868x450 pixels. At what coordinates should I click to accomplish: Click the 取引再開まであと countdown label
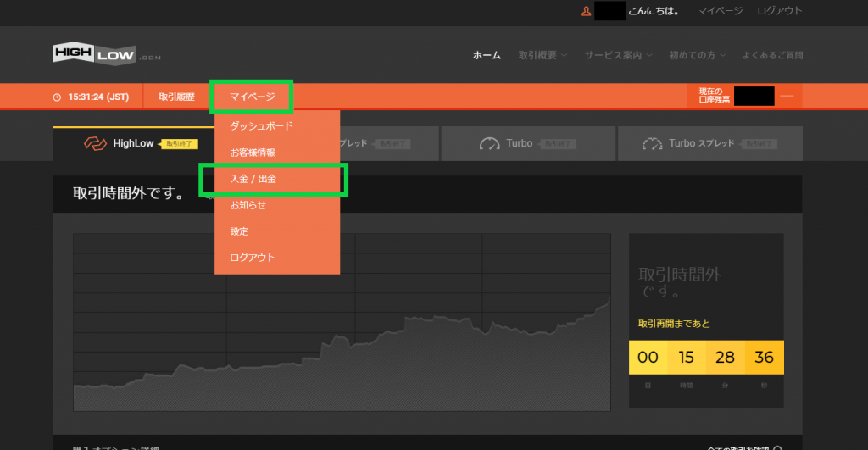tap(674, 324)
